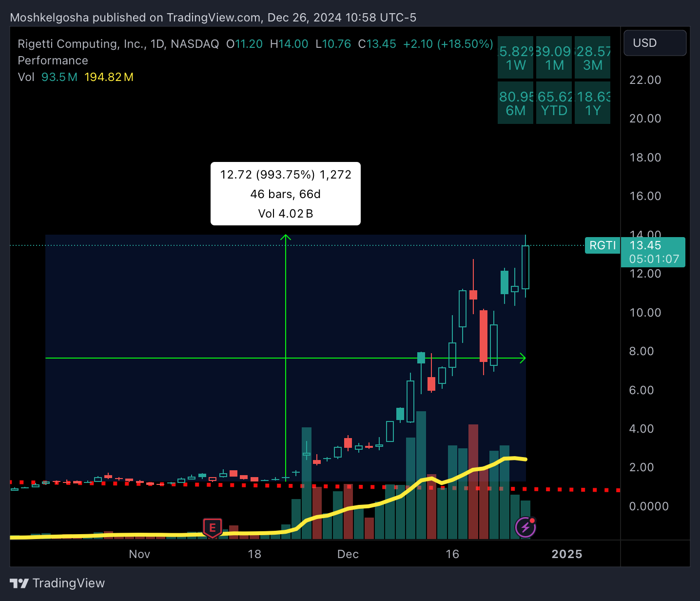
Task: Select the 3M performance cell
Action: pos(592,58)
